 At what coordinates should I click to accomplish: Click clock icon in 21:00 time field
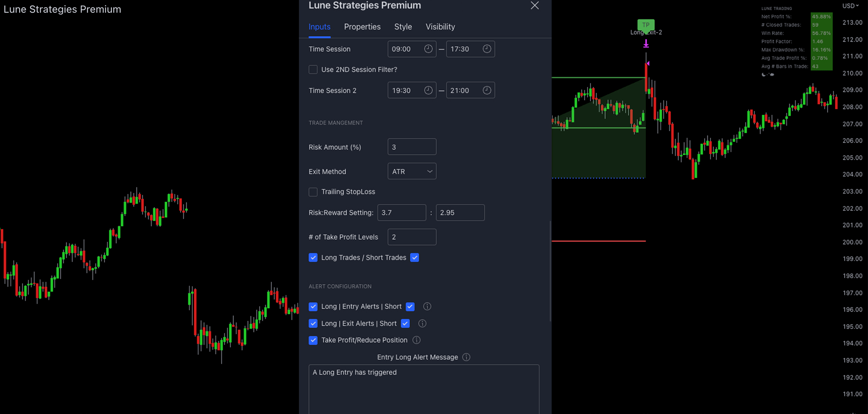point(486,90)
